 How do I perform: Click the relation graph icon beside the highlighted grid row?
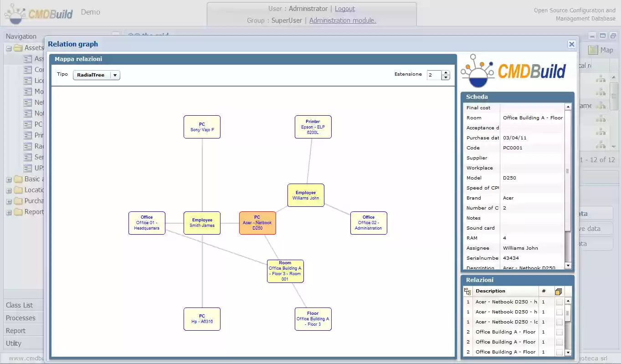[600, 106]
